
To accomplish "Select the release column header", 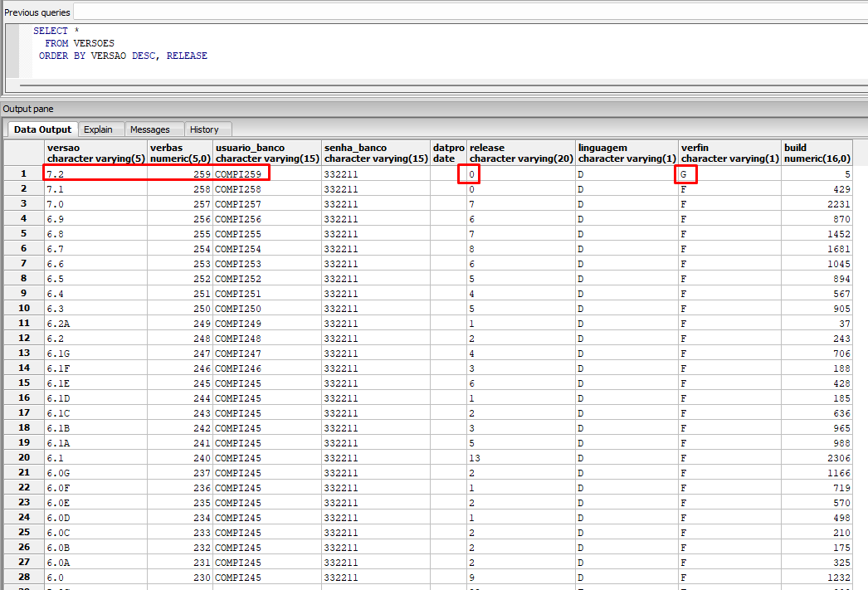I will tap(521, 153).
